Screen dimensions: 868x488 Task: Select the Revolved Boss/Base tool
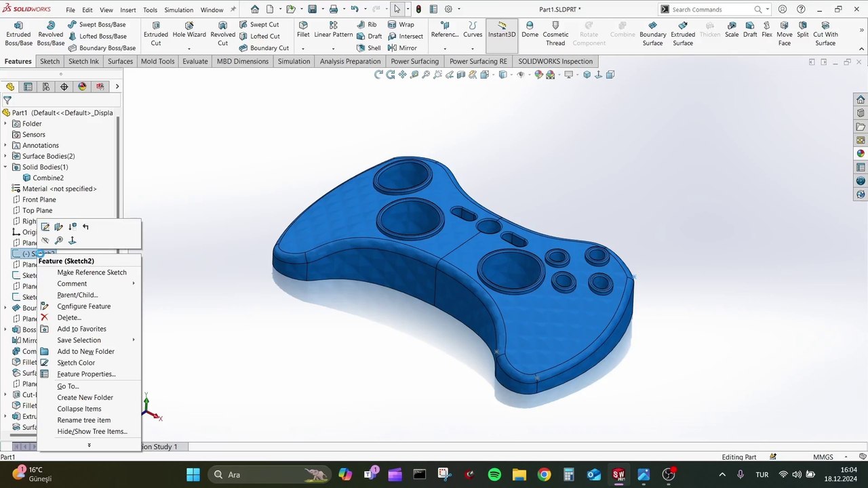tap(51, 33)
